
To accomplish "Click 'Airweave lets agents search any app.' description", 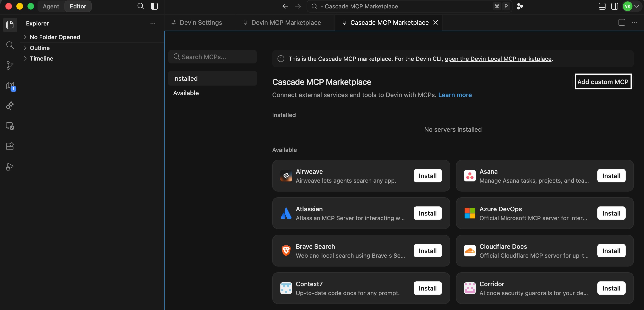I will [x=346, y=181].
